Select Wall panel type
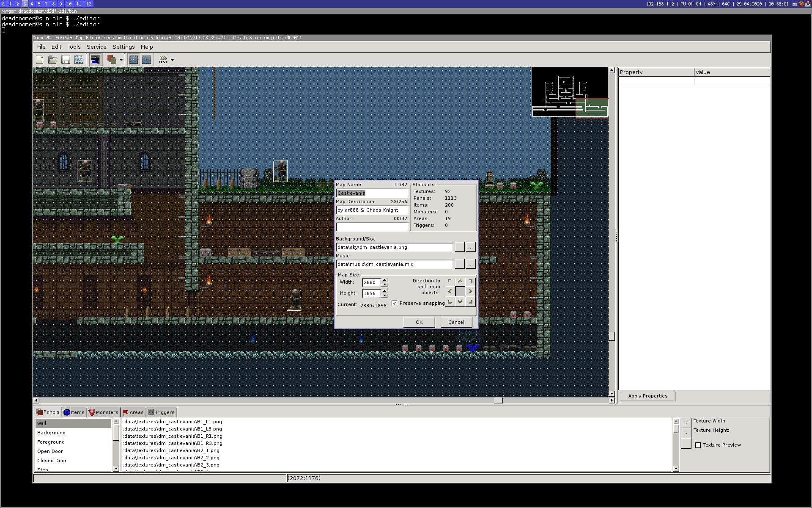 73,423
